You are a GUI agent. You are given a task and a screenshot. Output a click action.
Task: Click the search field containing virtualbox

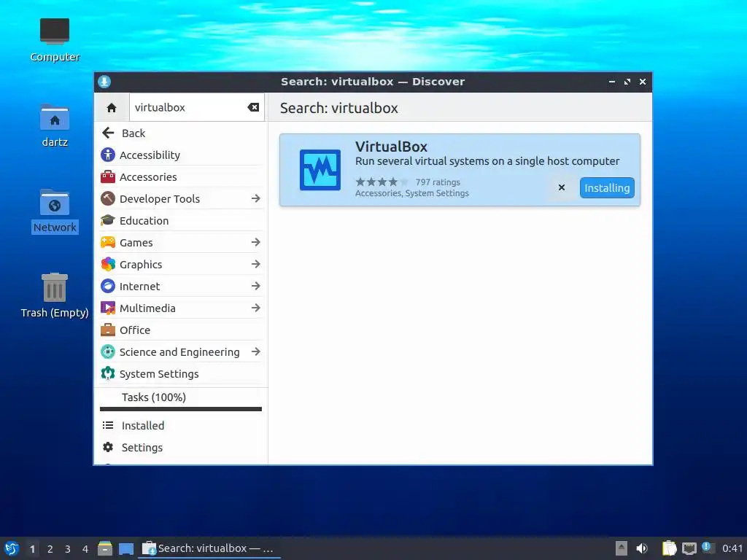pos(197,108)
